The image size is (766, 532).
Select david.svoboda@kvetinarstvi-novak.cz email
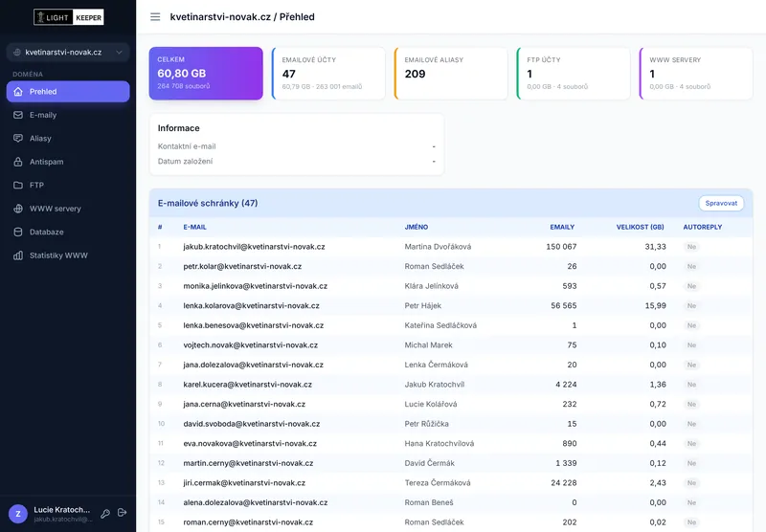(252, 424)
